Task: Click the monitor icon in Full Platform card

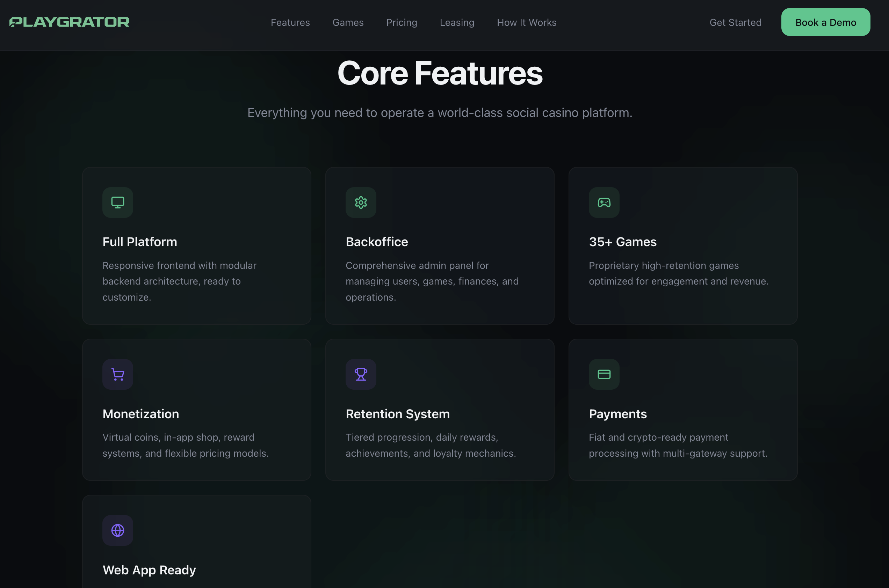Action: (x=117, y=203)
